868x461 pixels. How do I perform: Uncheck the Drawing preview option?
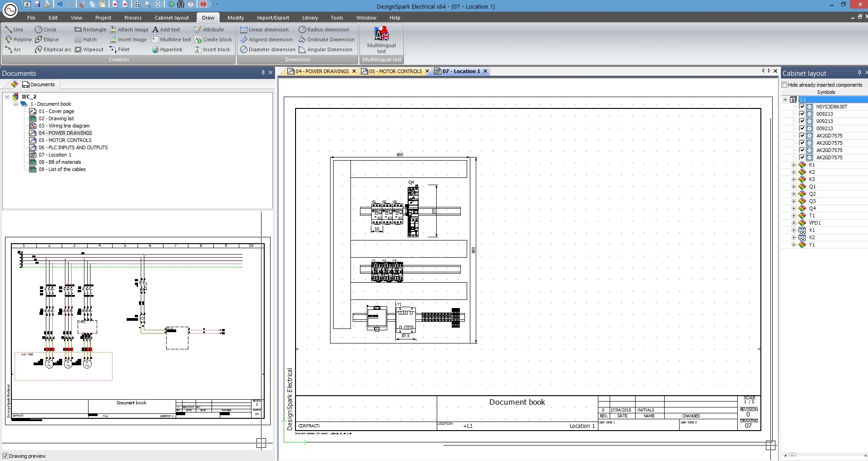6,456
